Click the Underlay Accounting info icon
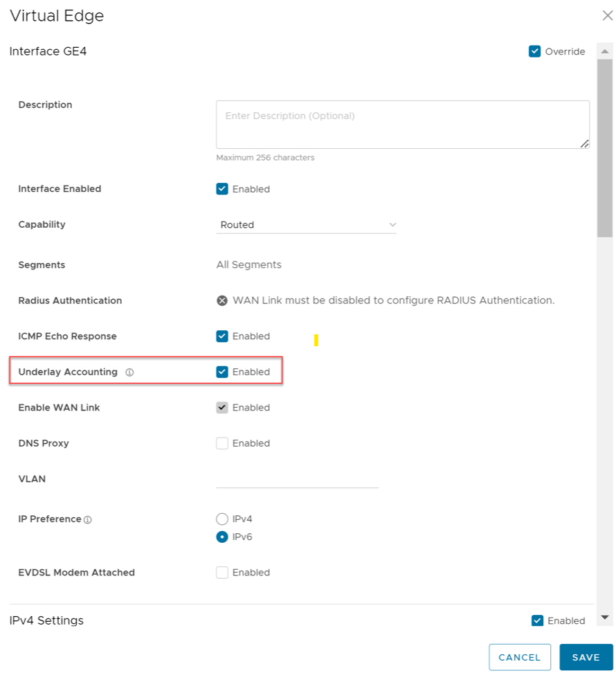616x673 pixels. coord(129,373)
